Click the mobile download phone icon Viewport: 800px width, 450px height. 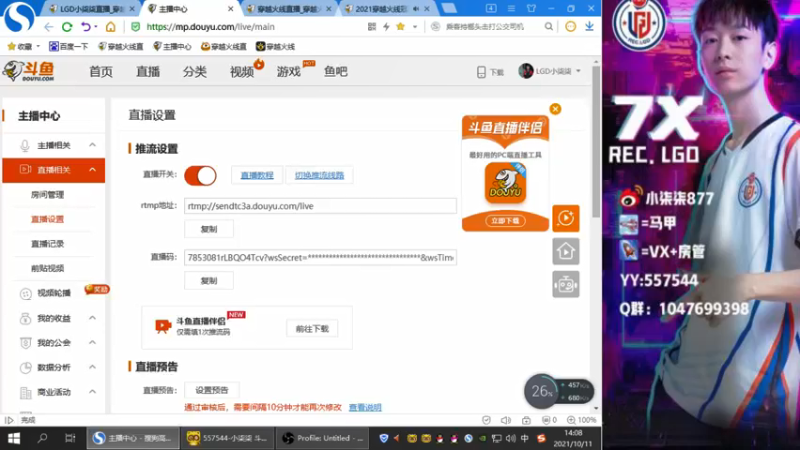pyautogui.click(x=481, y=72)
